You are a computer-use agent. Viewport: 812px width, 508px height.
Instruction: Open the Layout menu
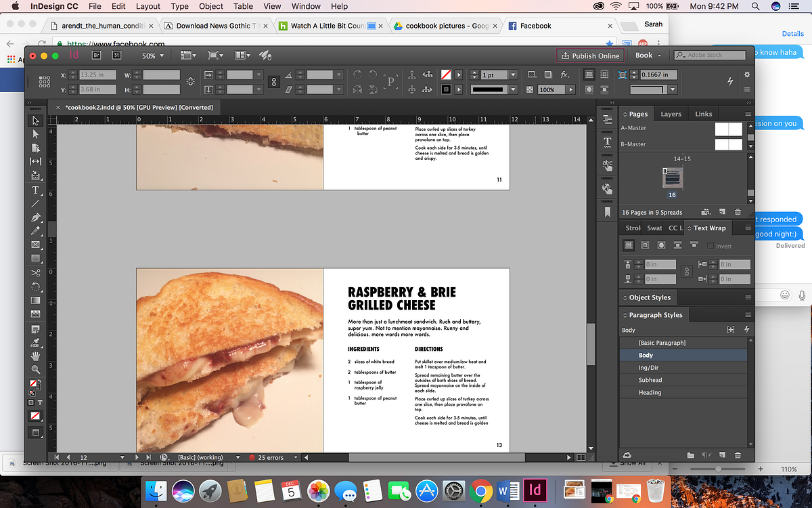pyautogui.click(x=148, y=6)
